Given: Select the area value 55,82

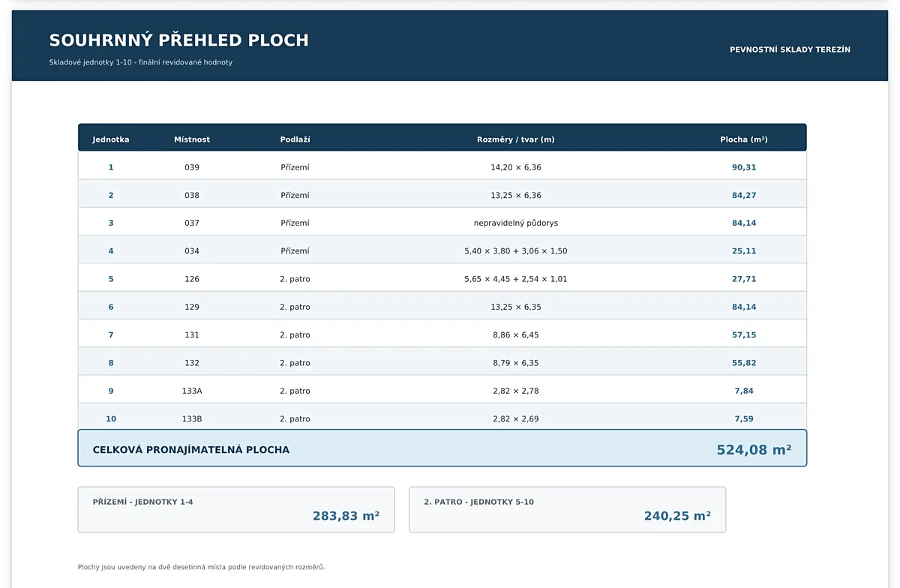Looking at the screenshot, I should pyautogui.click(x=744, y=363).
